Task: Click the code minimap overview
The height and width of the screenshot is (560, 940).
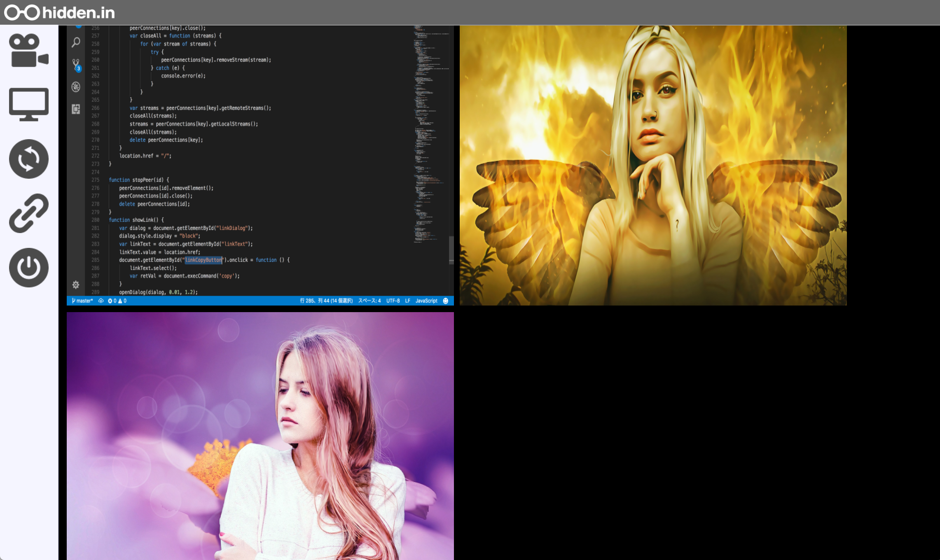Action: pyautogui.click(x=430, y=132)
